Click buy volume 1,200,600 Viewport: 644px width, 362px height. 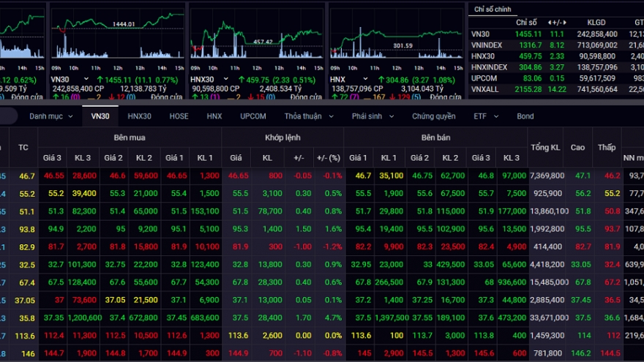click(85, 318)
